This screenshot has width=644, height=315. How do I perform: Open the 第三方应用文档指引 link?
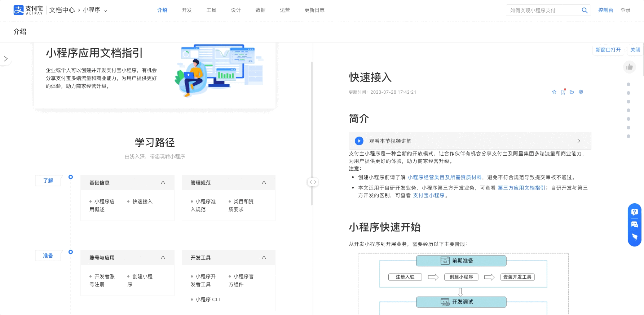(x=521, y=188)
